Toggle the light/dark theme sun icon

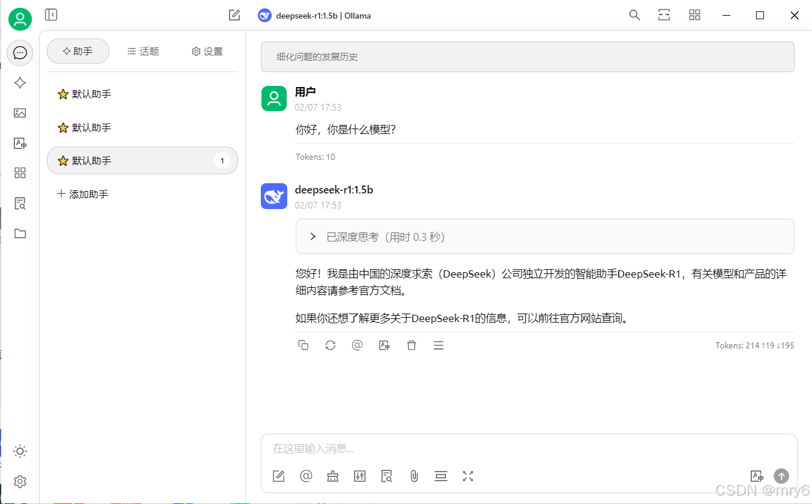[20, 451]
